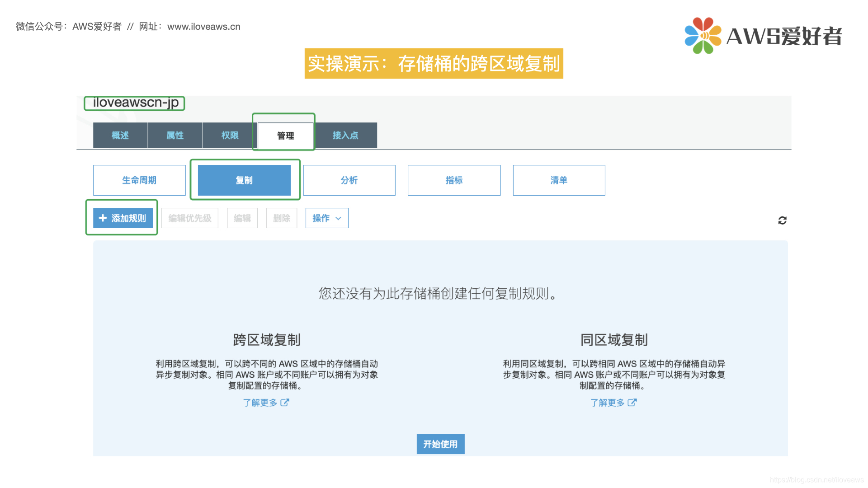Image resolution: width=868 pixels, height=488 pixels.
Task: Go to the 概述 tab
Action: 120,135
